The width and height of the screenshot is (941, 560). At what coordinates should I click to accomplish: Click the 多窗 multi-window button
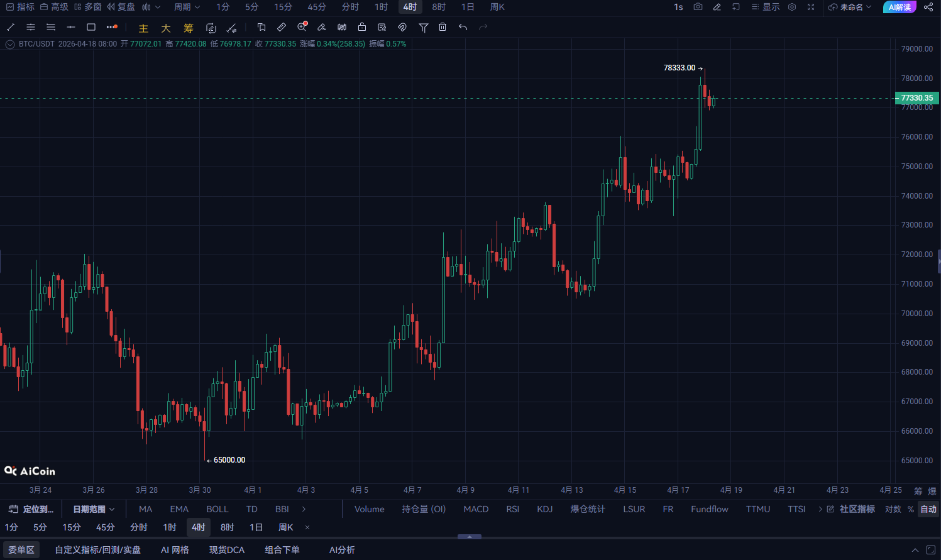[x=87, y=7]
